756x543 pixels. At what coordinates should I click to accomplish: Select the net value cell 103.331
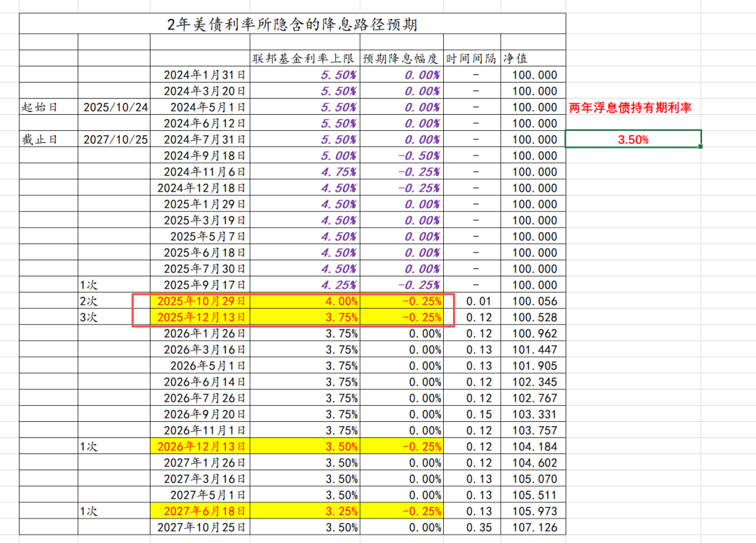[x=533, y=414]
